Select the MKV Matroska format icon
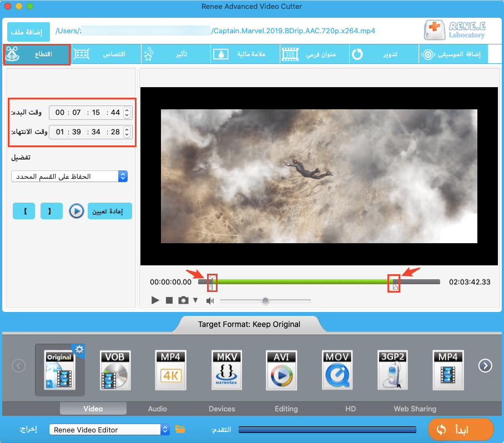504x443 pixels. pos(226,370)
